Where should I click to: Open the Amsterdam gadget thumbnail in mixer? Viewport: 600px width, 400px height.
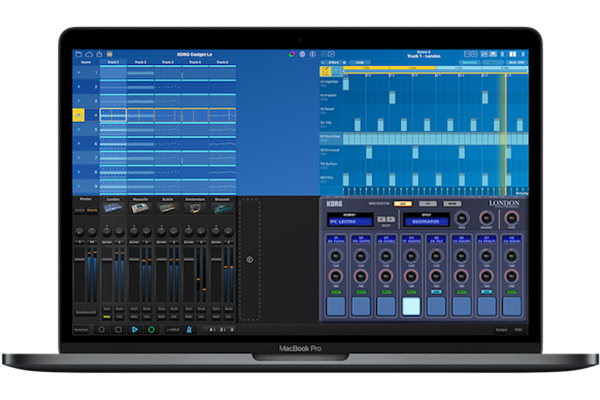click(x=195, y=208)
